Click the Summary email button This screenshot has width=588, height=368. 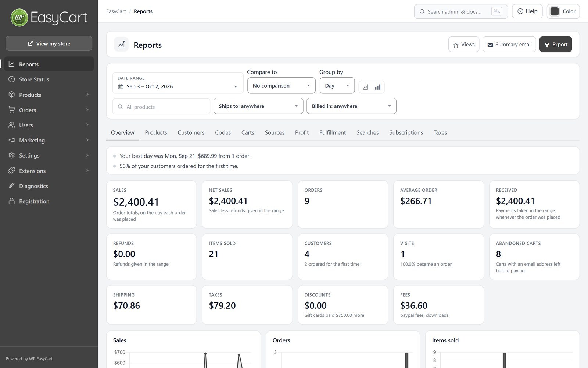point(509,44)
